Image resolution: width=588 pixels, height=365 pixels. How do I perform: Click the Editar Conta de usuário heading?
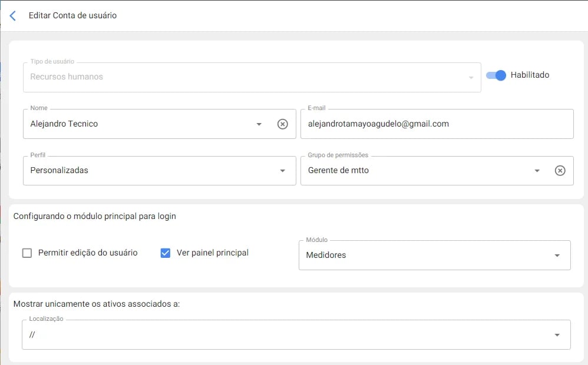[72, 15]
